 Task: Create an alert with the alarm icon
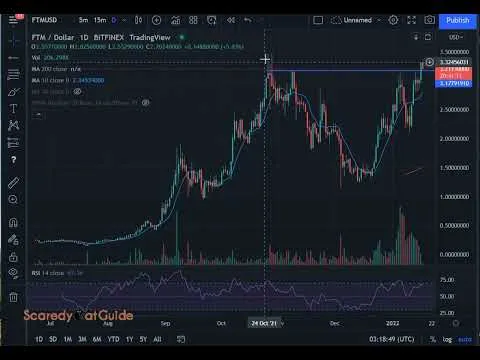[212, 20]
